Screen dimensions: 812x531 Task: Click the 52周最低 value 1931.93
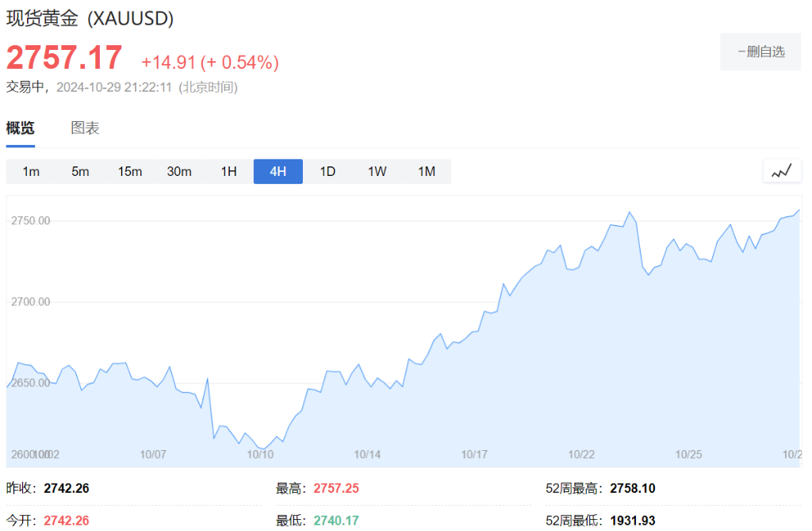tap(633, 521)
